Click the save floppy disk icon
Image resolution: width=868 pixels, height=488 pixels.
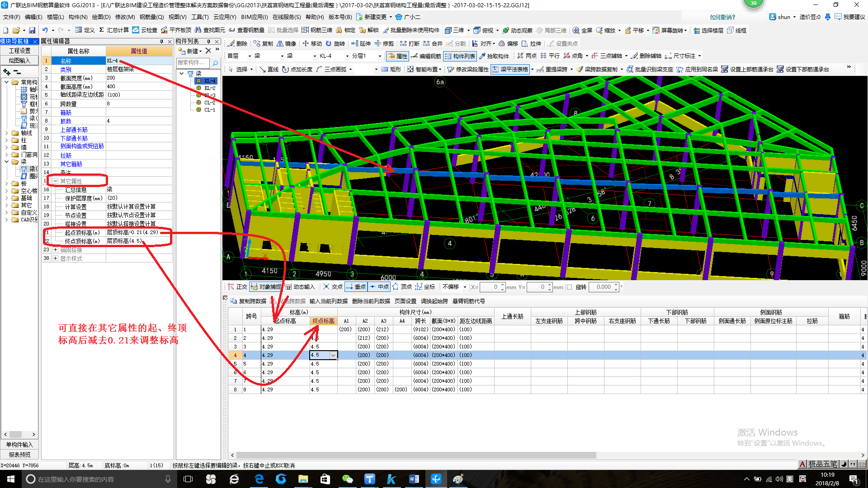(32, 30)
